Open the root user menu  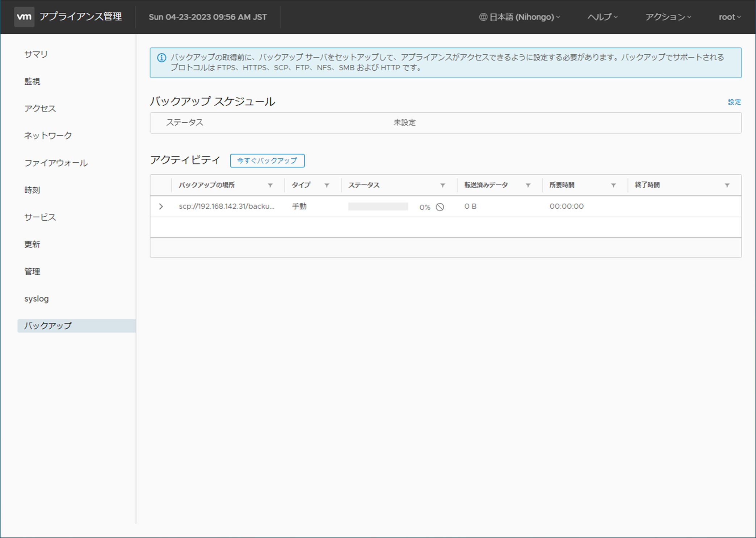(x=729, y=17)
